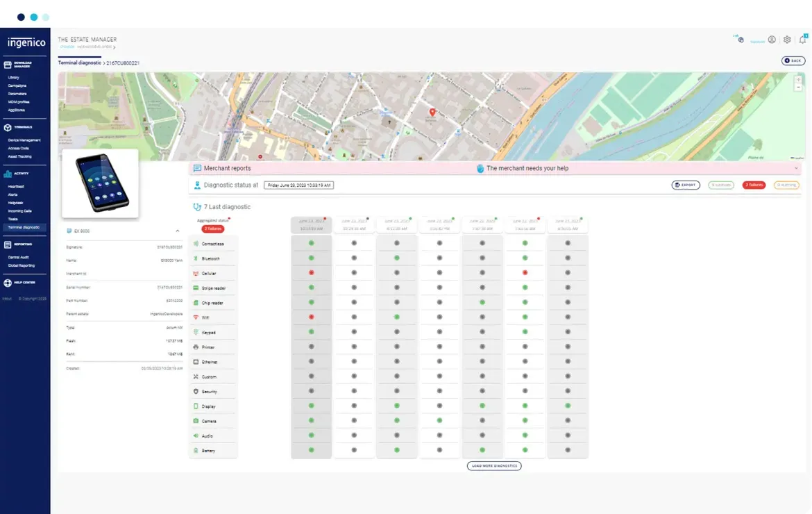Toggle the successes filter chip
This screenshot has height=514, width=812.
[720, 185]
